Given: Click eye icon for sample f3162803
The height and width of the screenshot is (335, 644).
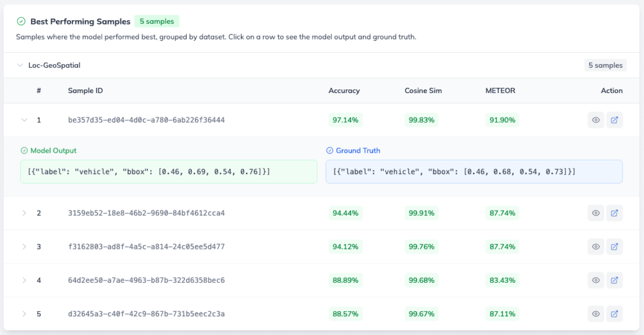Looking at the screenshot, I should tap(596, 247).
